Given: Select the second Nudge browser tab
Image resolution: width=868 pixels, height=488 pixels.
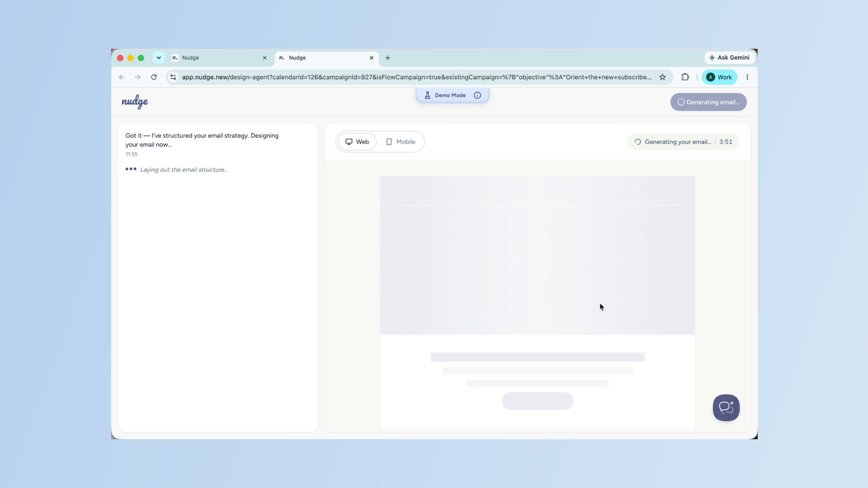Looking at the screenshot, I should [325, 58].
